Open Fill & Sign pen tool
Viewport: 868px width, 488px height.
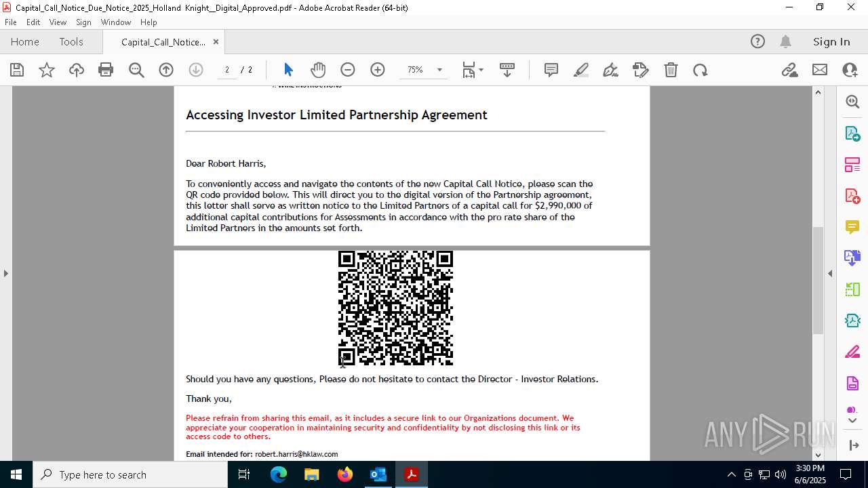(852, 352)
